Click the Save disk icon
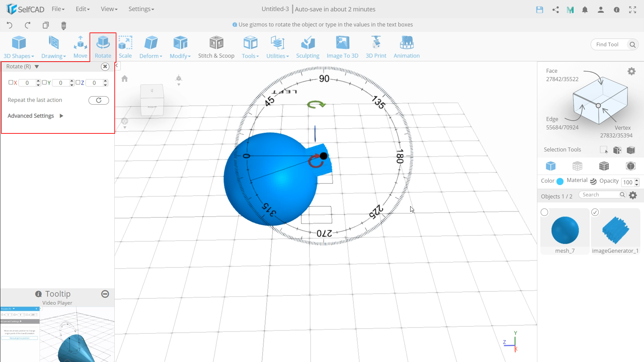 539,10
